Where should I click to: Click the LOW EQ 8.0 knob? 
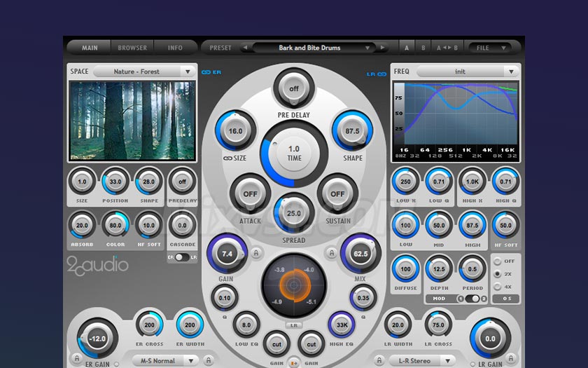[x=246, y=325]
